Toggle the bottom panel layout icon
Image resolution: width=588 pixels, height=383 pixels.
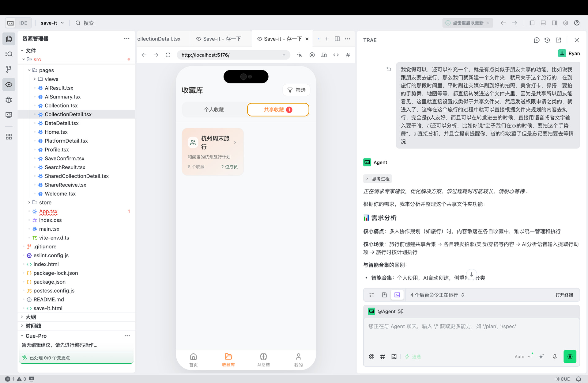click(x=543, y=23)
